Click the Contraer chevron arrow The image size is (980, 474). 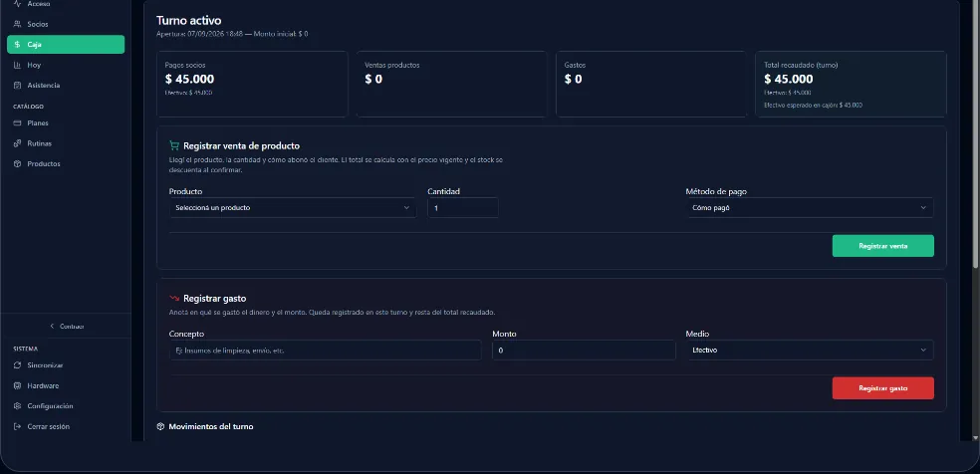53,326
